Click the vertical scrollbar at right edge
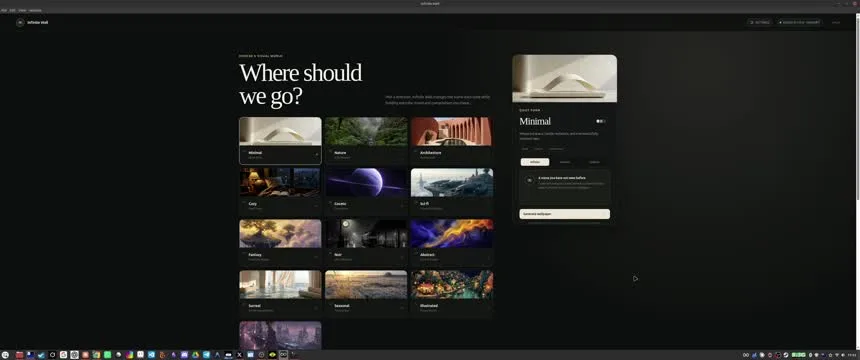 tap(858, 110)
